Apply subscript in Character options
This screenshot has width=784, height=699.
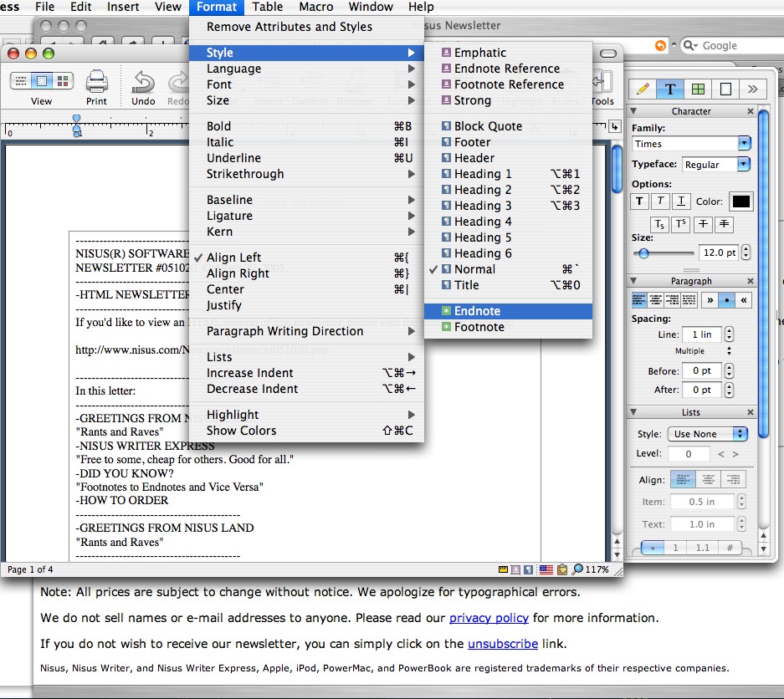click(660, 224)
